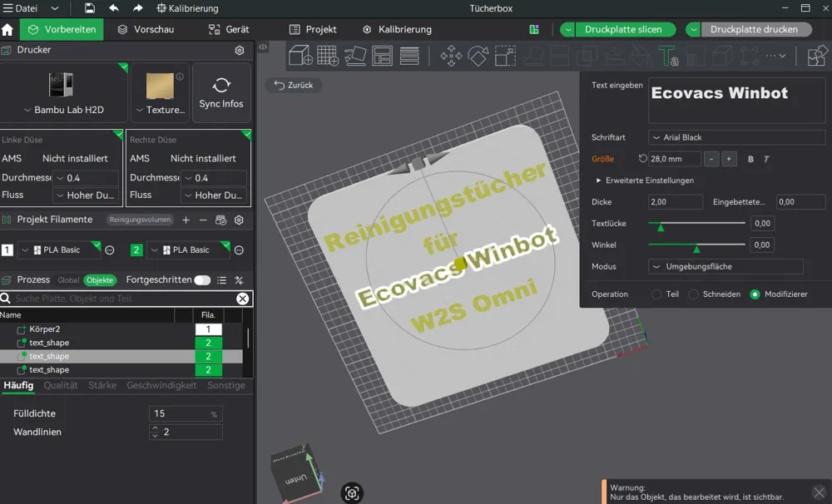Open filament 1 PLA Basic dropdown
Viewport: 832px width, 504px height.
pyautogui.click(x=59, y=250)
